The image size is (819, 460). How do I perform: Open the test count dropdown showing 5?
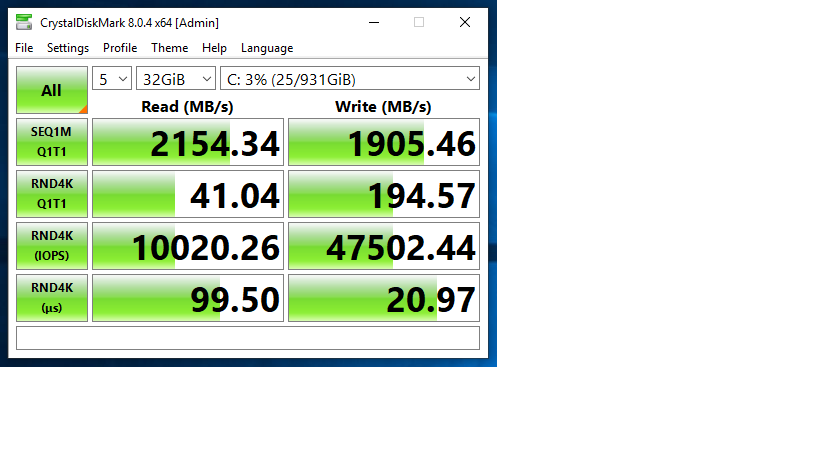[x=112, y=79]
